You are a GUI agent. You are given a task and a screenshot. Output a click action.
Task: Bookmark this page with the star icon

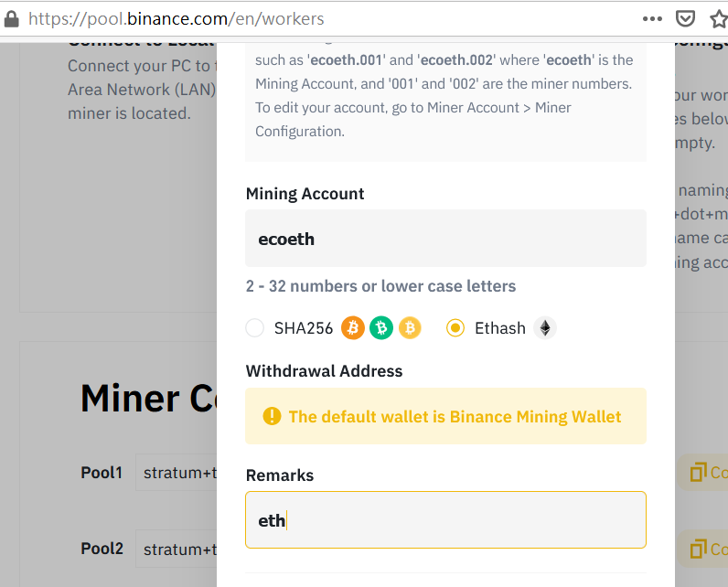pos(719,19)
